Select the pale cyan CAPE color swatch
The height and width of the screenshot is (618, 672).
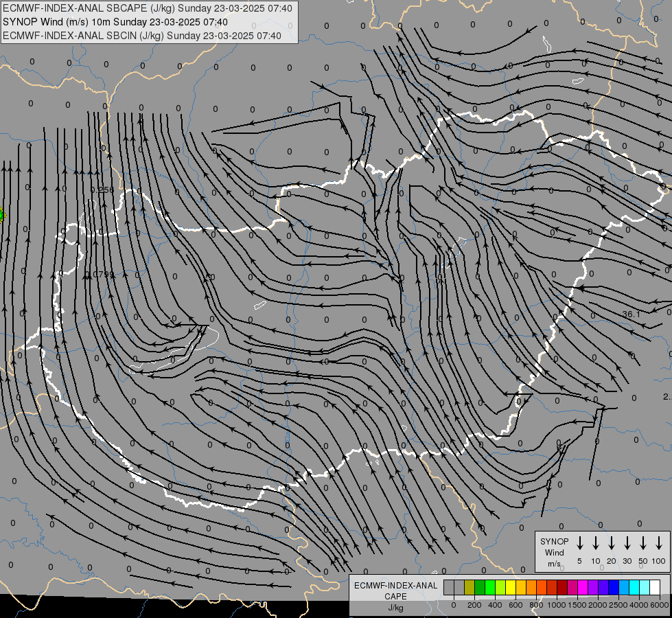[645, 587]
